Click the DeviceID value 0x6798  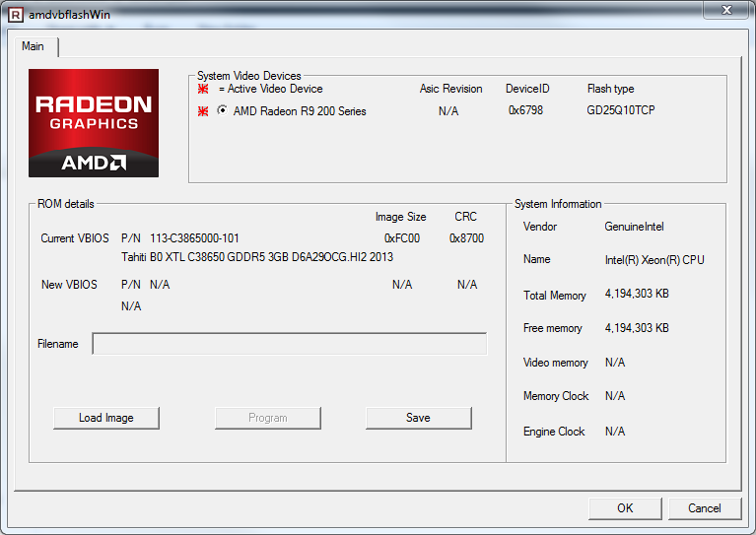pos(525,110)
